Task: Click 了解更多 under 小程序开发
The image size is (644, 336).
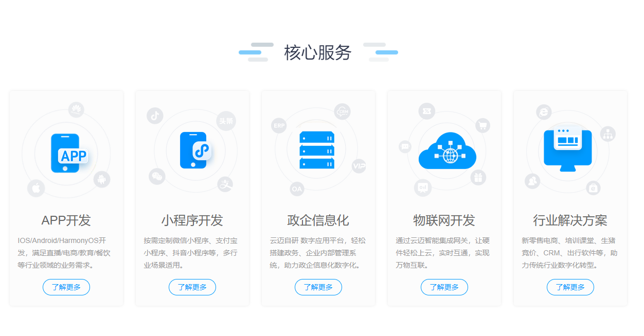Action: click(192, 287)
